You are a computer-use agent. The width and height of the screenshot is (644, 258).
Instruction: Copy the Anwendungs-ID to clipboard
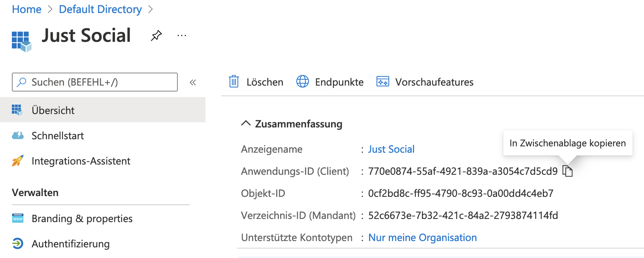tap(567, 171)
